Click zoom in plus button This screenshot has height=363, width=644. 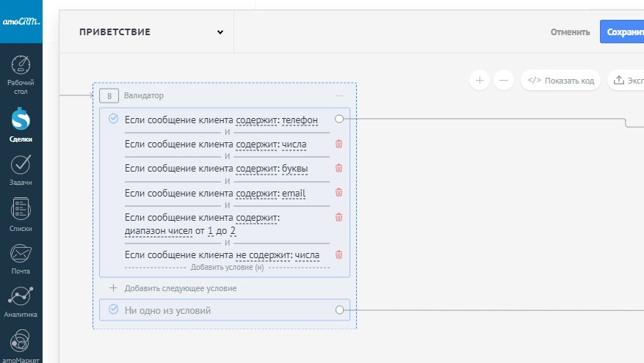(479, 80)
